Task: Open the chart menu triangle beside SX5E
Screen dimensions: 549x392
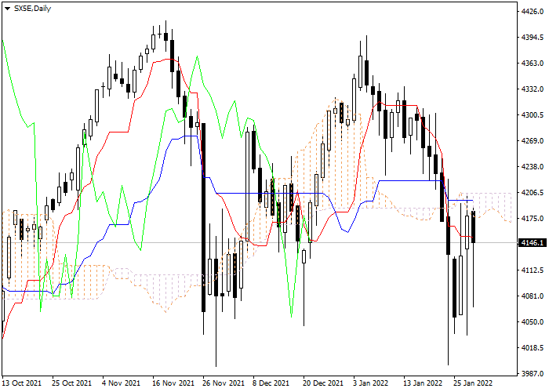Action: [7, 9]
